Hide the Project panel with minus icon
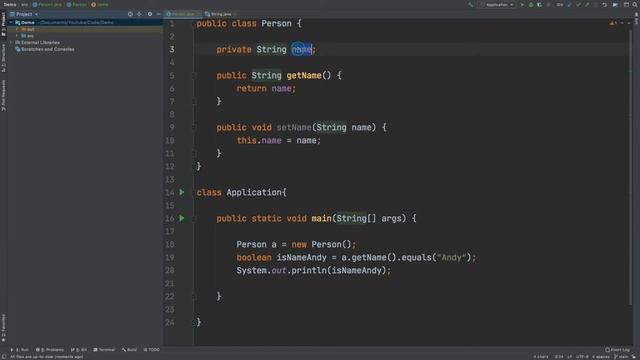 click(158, 14)
